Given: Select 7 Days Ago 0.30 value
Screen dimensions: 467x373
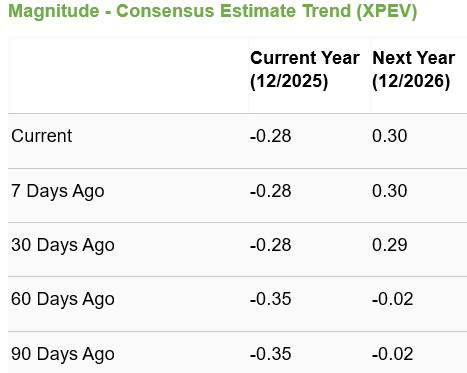Looking at the screenshot, I should [390, 191].
